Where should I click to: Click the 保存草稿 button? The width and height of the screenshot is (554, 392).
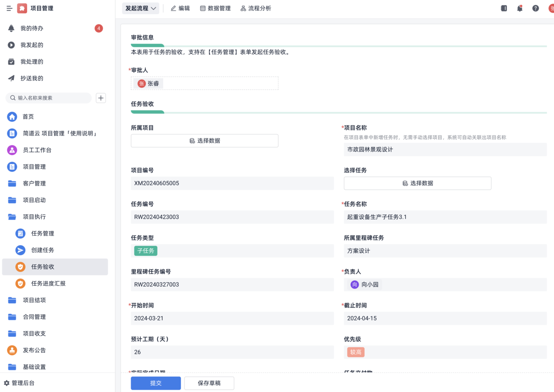click(x=209, y=383)
